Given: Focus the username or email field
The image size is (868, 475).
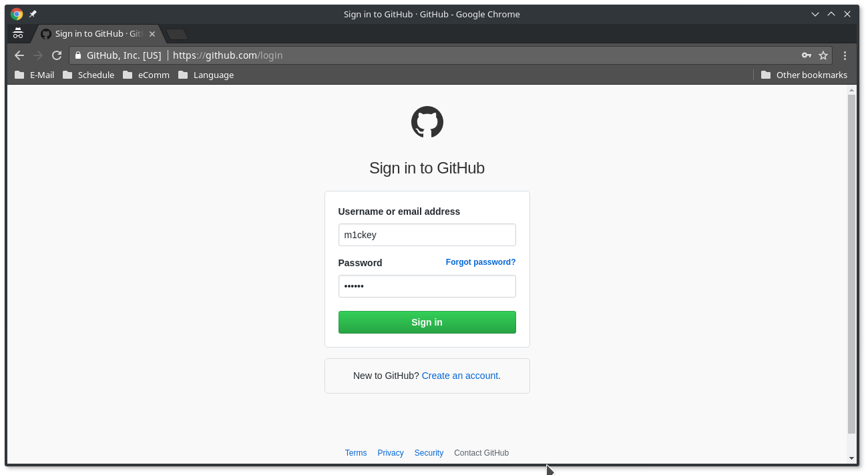Looking at the screenshot, I should pos(427,235).
